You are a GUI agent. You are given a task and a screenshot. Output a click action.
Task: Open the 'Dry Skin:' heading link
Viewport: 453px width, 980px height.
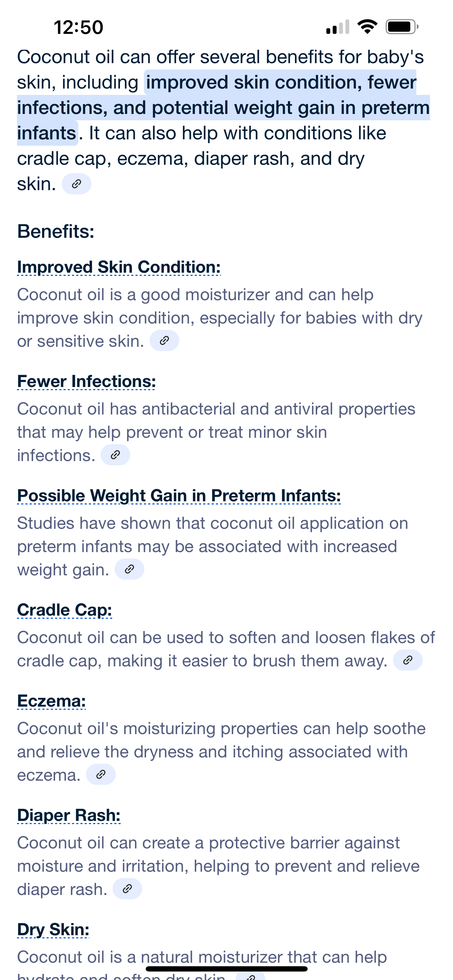click(x=53, y=930)
